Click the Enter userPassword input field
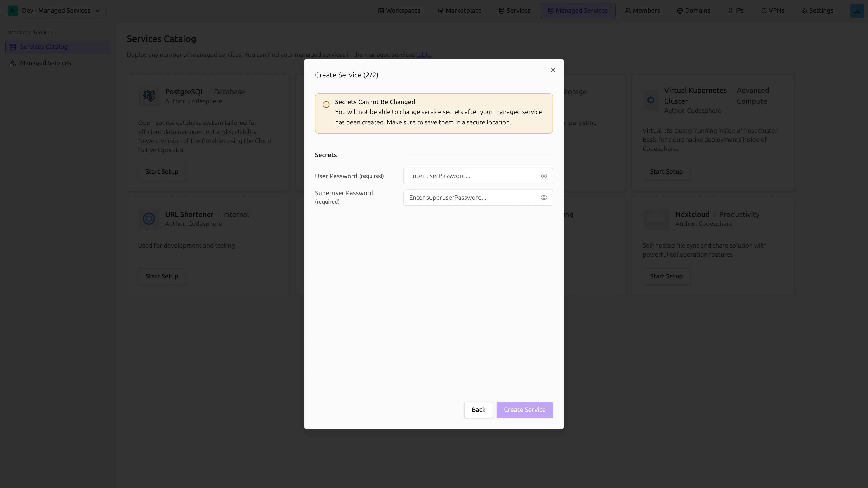Image resolution: width=868 pixels, height=488 pixels. point(472,176)
